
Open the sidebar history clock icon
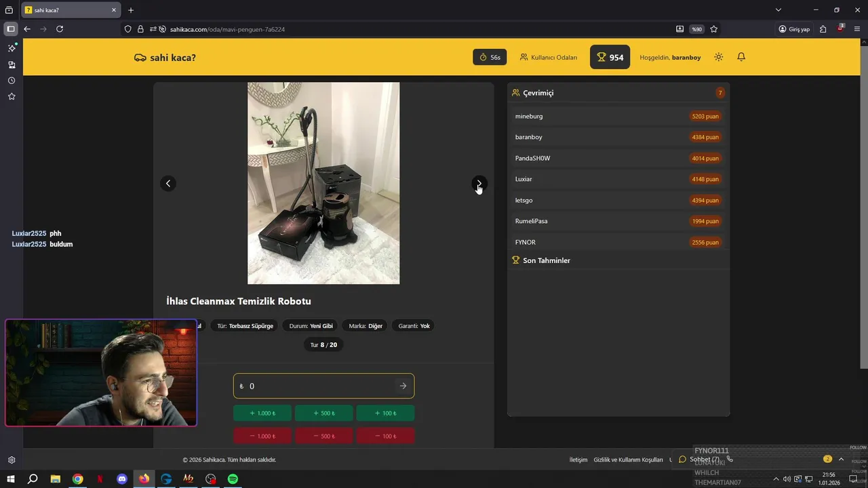(x=12, y=81)
